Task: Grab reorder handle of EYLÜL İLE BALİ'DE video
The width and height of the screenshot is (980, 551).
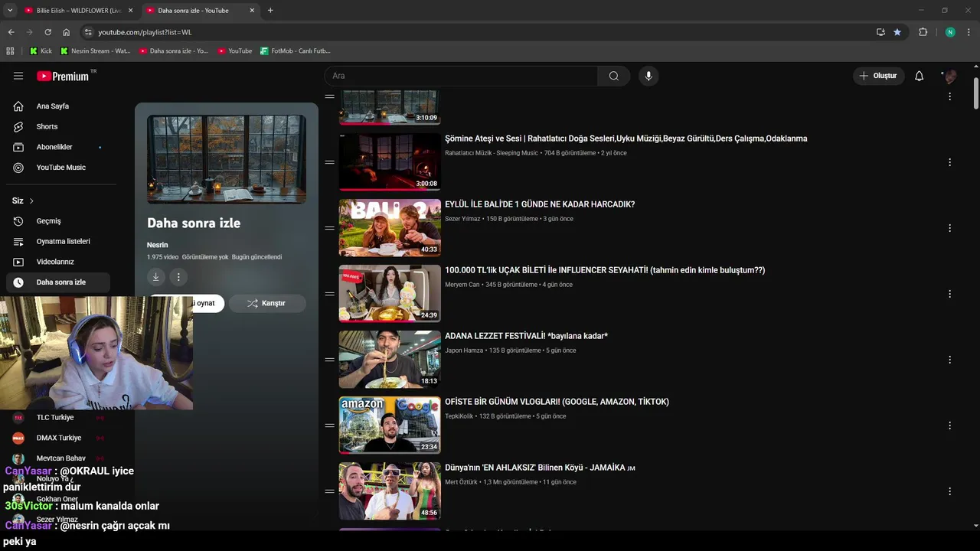Action: (x=329, y=228)
